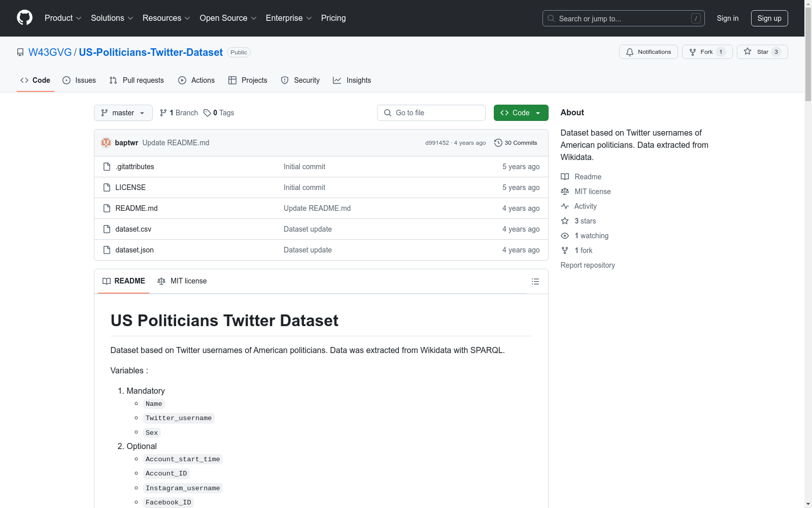Image resolution: width=812 pixels, height=508 pixels.
Task: Select the README tab in file viewer
Action: coord(124,281)
